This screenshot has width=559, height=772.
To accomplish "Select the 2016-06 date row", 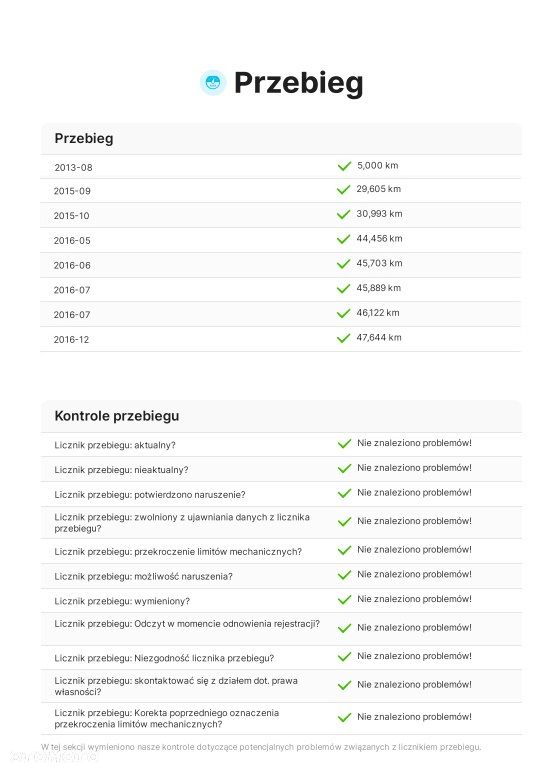I will [x=281, y=265].
